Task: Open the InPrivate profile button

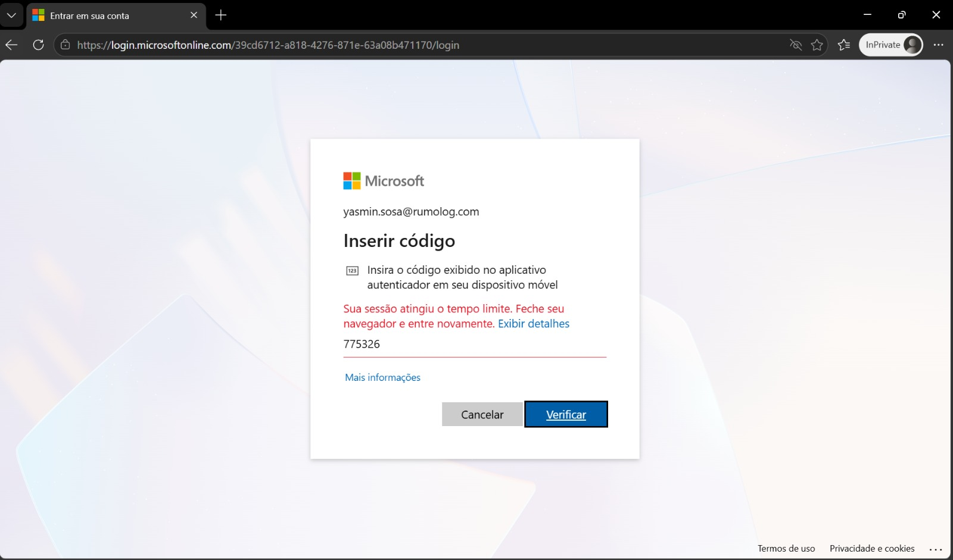Action: pos(891,45)
